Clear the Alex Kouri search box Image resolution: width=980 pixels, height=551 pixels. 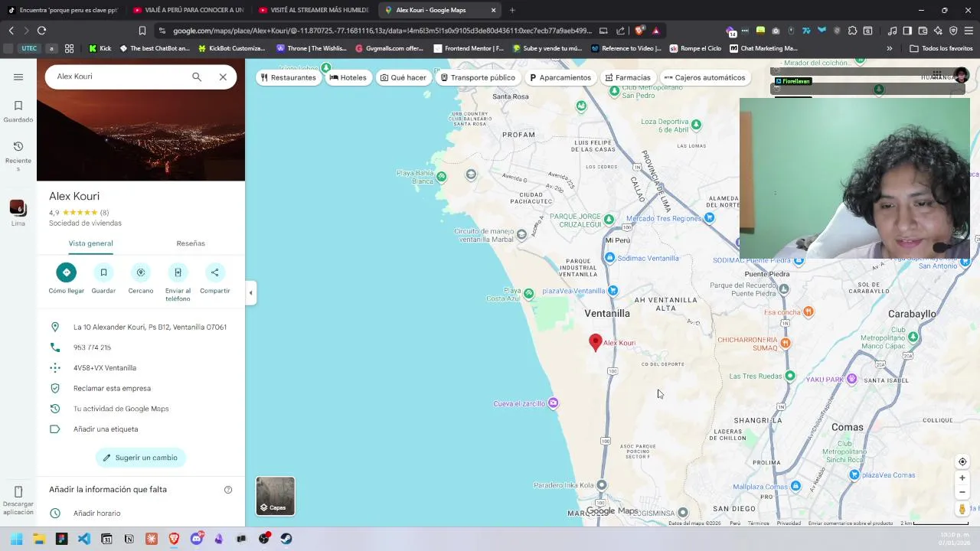tap(223, 77)
